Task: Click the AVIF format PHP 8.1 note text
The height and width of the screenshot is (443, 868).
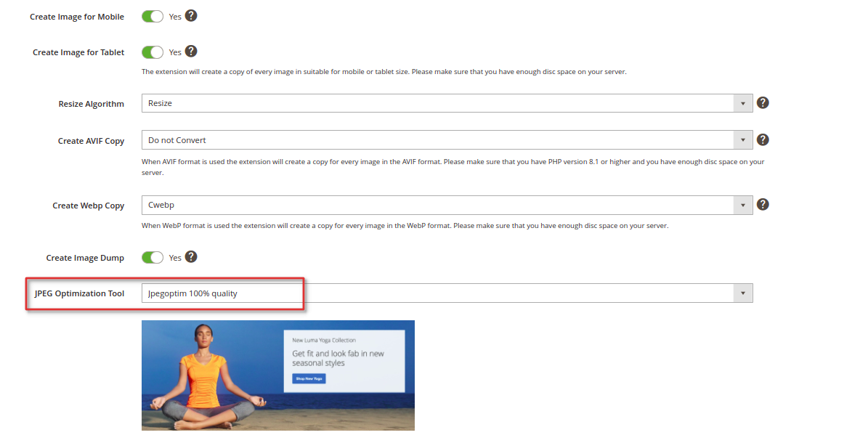Action: point(453,167)
